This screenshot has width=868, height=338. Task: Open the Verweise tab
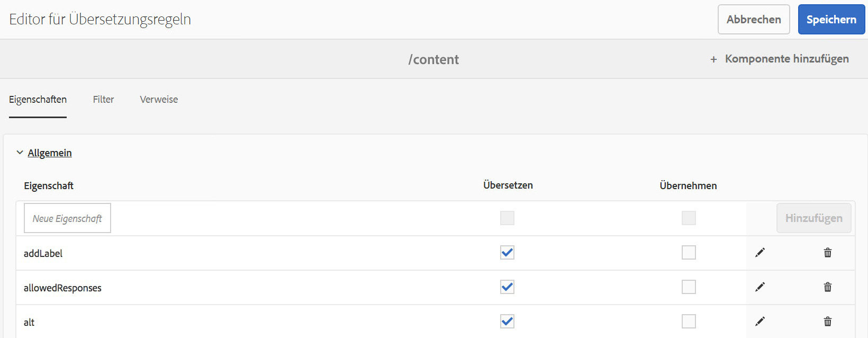(x=159, y=100)
